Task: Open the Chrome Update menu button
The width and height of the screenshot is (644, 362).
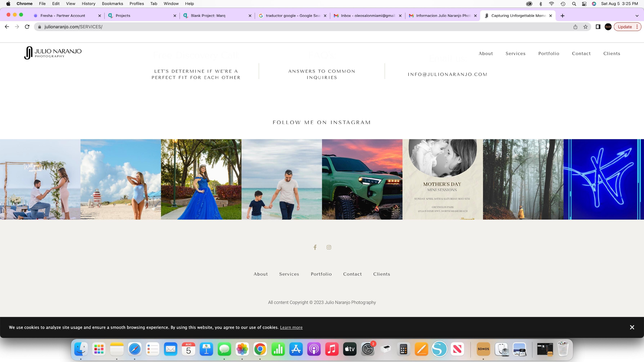Action: (627, 27)
